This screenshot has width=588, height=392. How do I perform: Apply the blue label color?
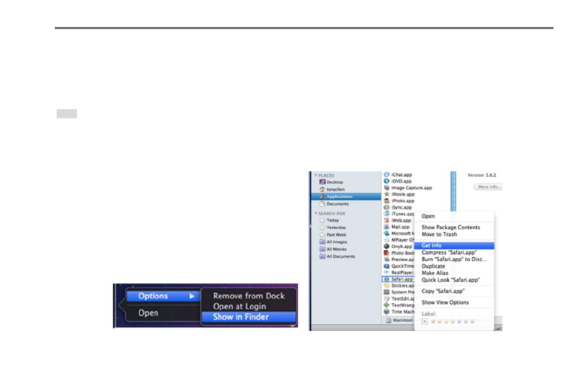459,321
